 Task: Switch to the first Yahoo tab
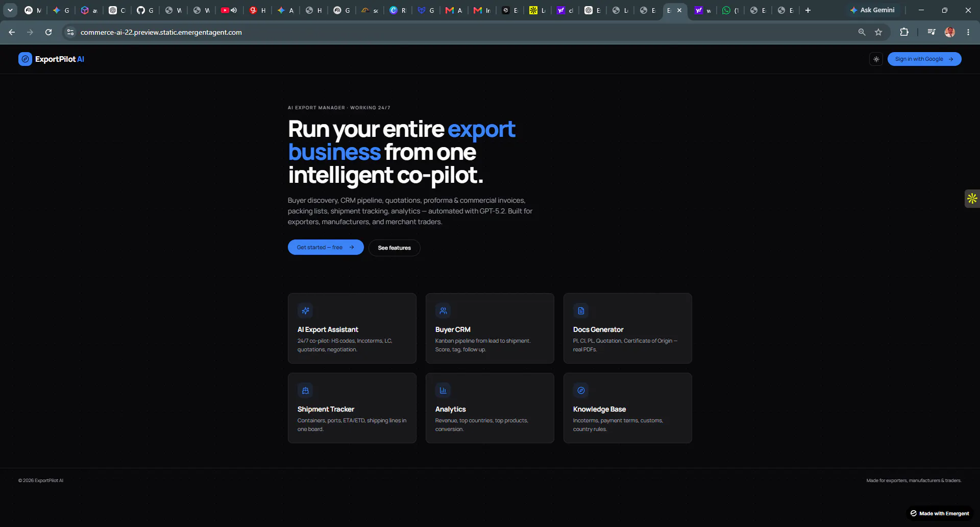(565, 10)
